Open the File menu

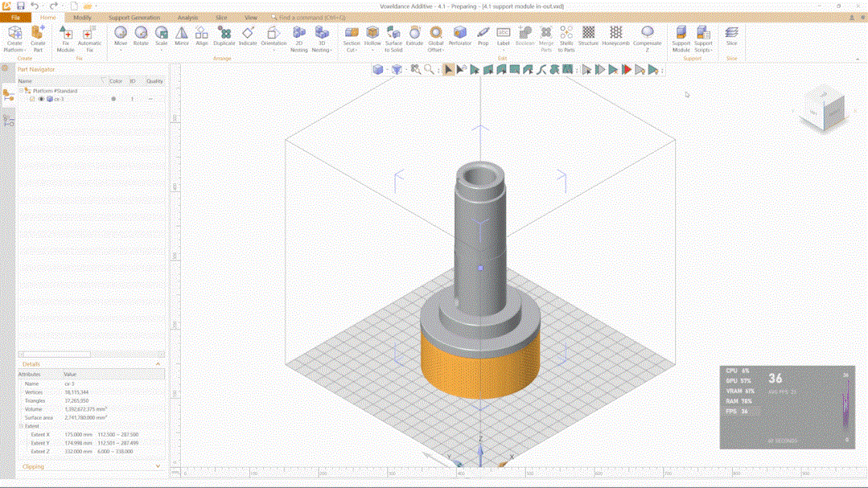pos(15,18)
